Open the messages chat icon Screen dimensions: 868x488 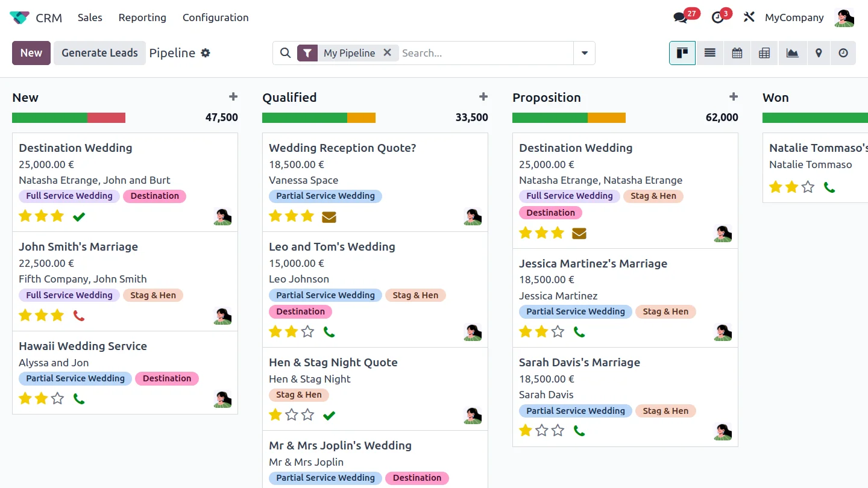pos(681,17)
